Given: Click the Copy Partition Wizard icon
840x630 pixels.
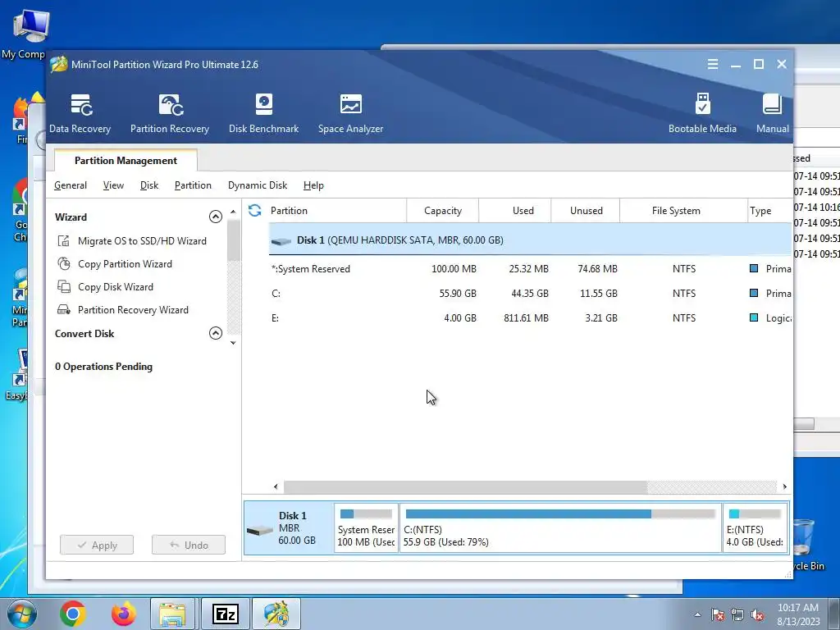Looking at the screenshot, I should tap(64, 263).
